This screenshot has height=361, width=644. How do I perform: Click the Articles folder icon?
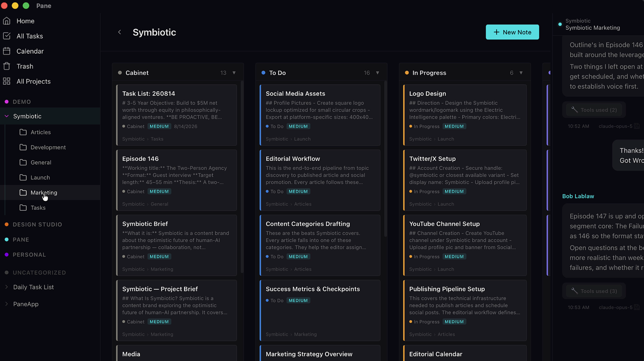pos(23,132)
